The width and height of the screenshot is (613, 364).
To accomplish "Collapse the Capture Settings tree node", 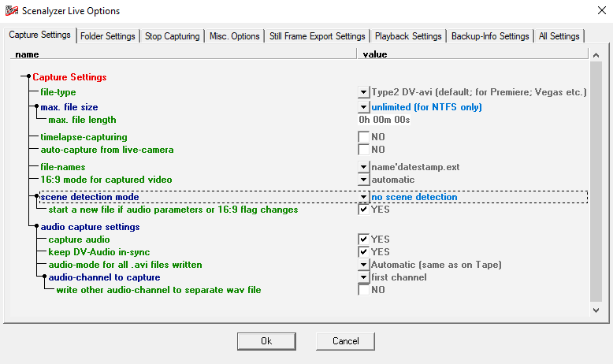I will [28, 77].
